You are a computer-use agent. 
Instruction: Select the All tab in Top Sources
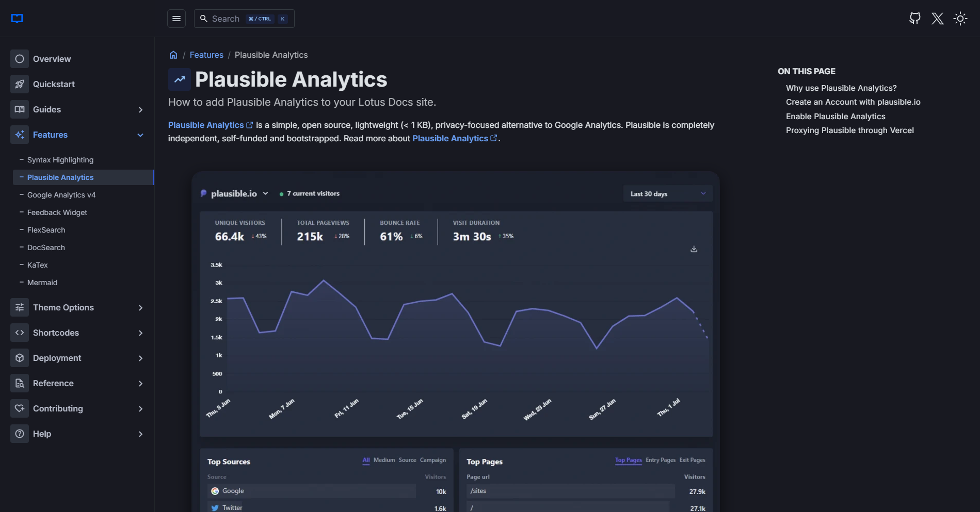click(x=366, y=460)
